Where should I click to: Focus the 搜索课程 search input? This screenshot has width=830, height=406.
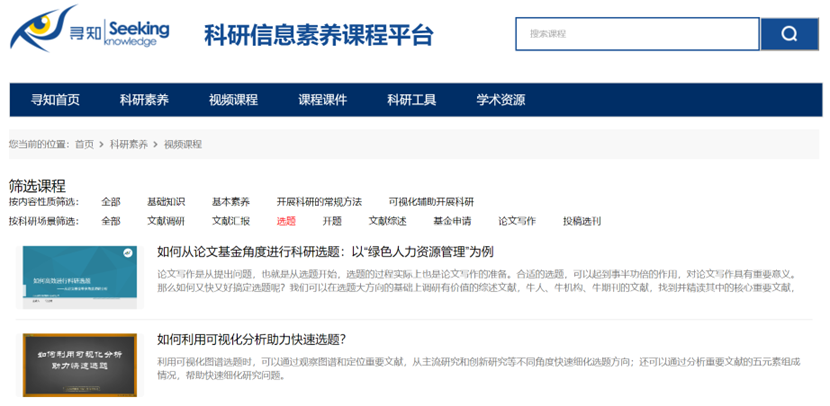point(637,34)
